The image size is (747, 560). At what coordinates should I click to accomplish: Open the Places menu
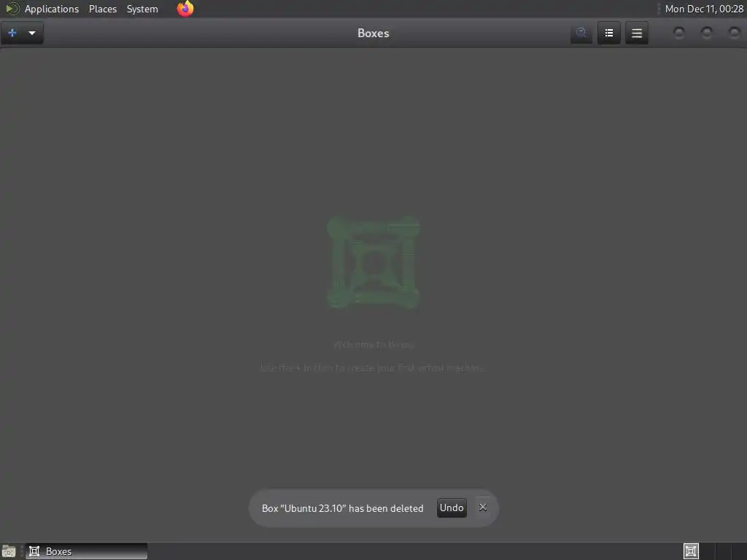pos(103,9)
